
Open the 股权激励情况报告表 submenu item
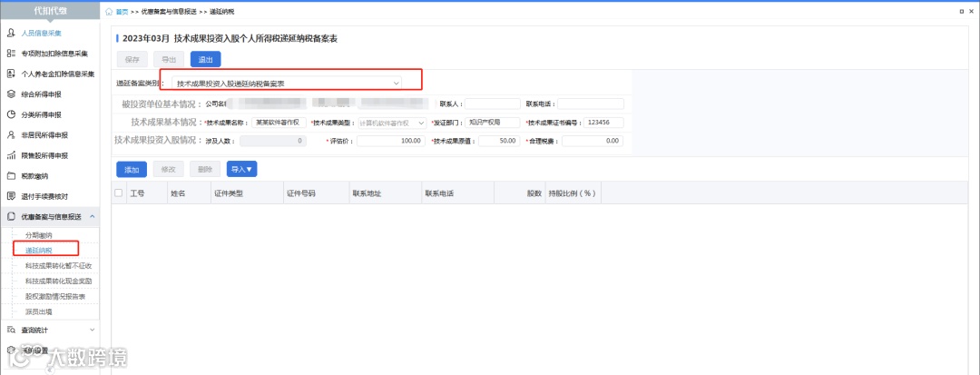(55, 296)
